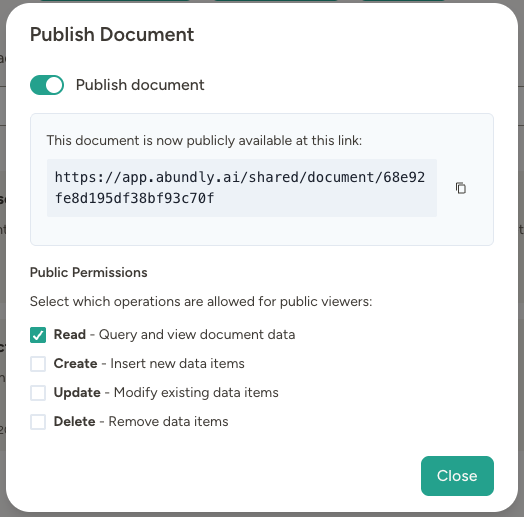
Task: Copy the shared document link
Action: (461, 188)
